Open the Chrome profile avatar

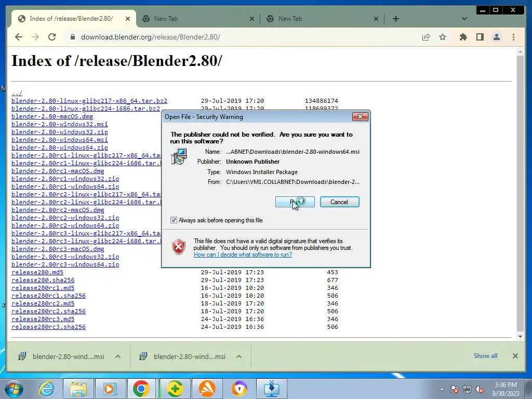click(x=497, y=37)
